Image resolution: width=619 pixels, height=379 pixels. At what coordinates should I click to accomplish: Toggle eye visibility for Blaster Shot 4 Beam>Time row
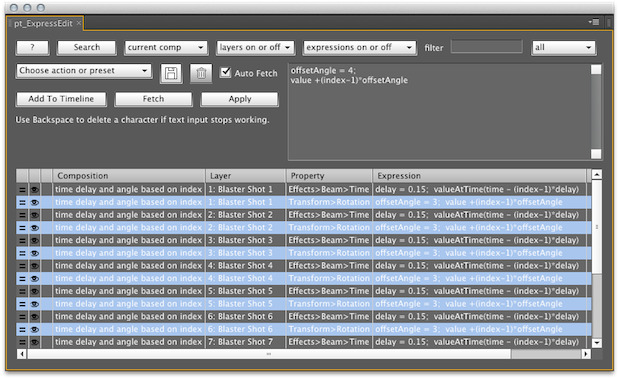[35, 266]
